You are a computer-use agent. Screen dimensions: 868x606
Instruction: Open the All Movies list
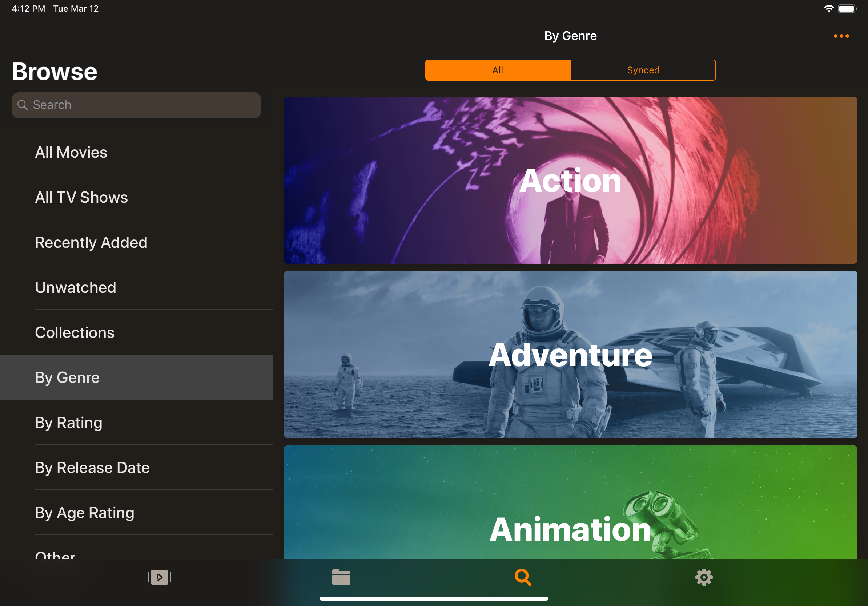pyautogui.click(x=71, y=152)
